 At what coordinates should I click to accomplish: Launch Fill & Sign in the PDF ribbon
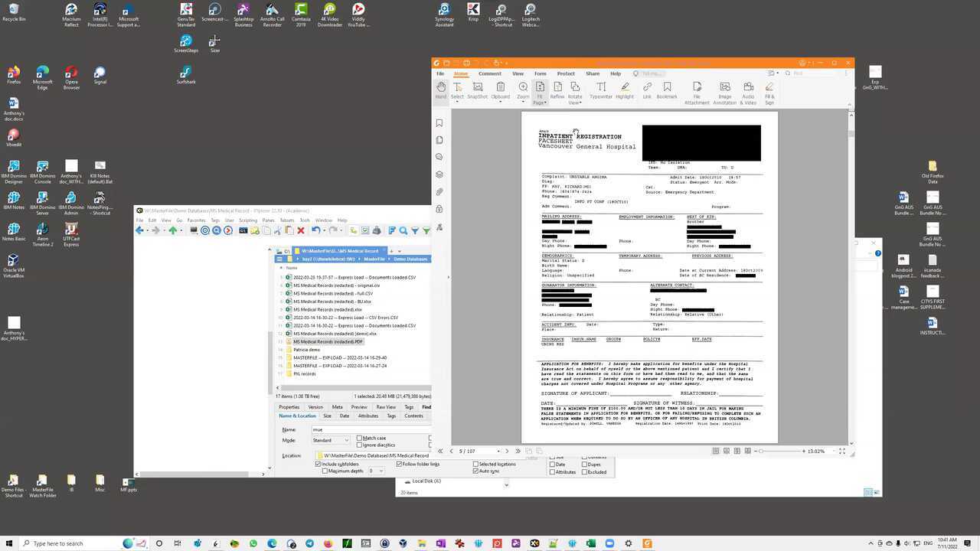(x=769, y=93)
